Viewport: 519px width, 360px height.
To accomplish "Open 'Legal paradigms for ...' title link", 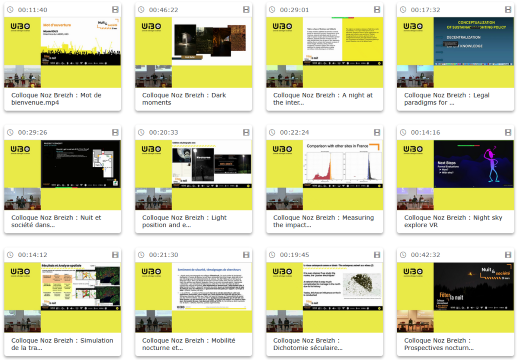I will (447, 99).
